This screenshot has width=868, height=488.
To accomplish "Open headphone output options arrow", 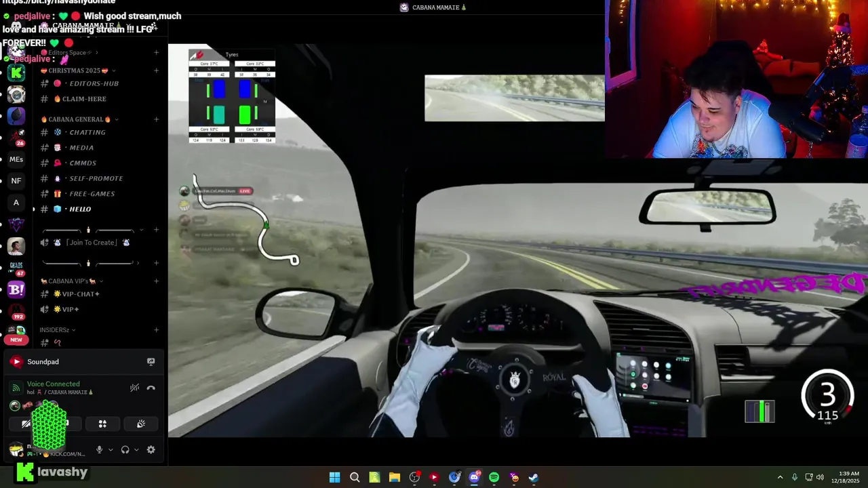I will coord(136,449).
